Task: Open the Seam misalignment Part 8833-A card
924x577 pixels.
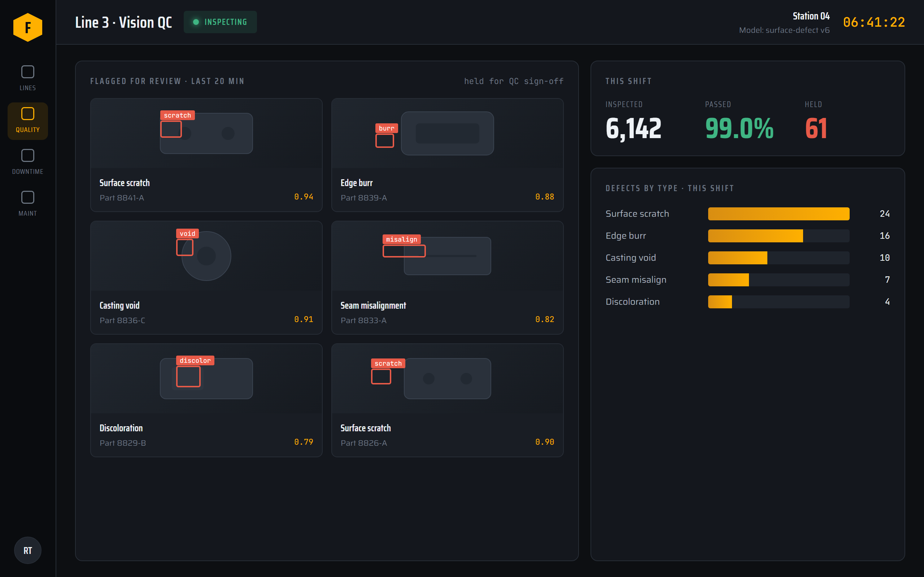Action: [447, 277]
